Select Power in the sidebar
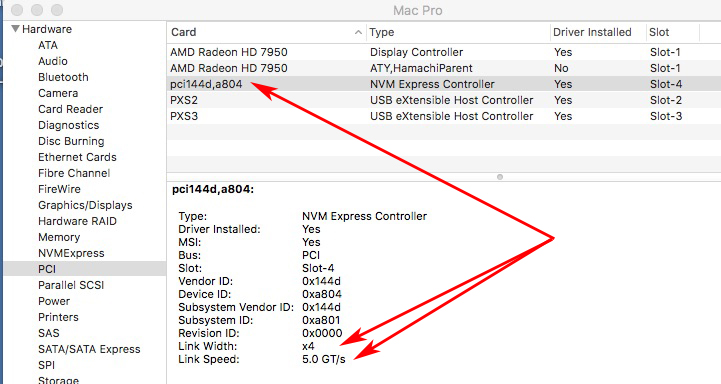This screenshot has height=384, width=721. (x=54, y=301)
